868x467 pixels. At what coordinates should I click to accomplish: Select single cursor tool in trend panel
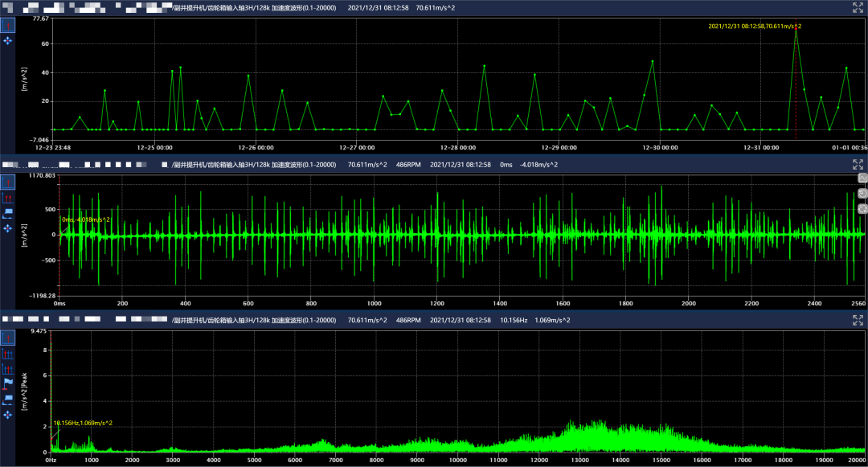[x=8, y=26]
